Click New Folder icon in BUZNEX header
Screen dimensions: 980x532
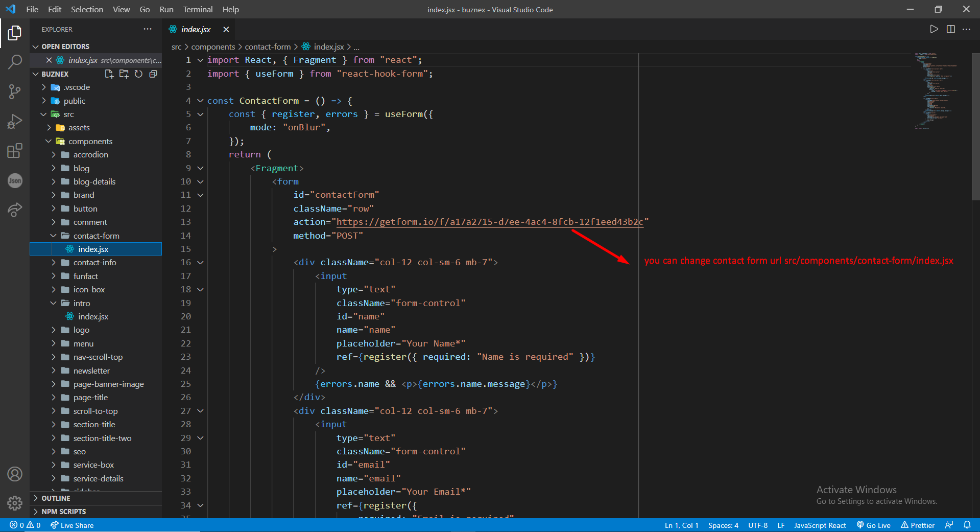(x=124, y=74)
